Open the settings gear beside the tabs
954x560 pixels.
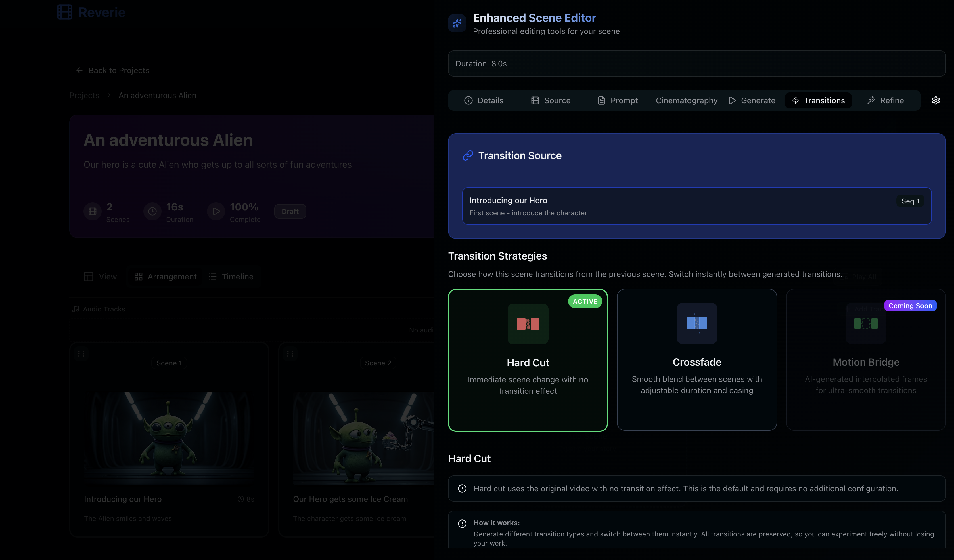936,100
